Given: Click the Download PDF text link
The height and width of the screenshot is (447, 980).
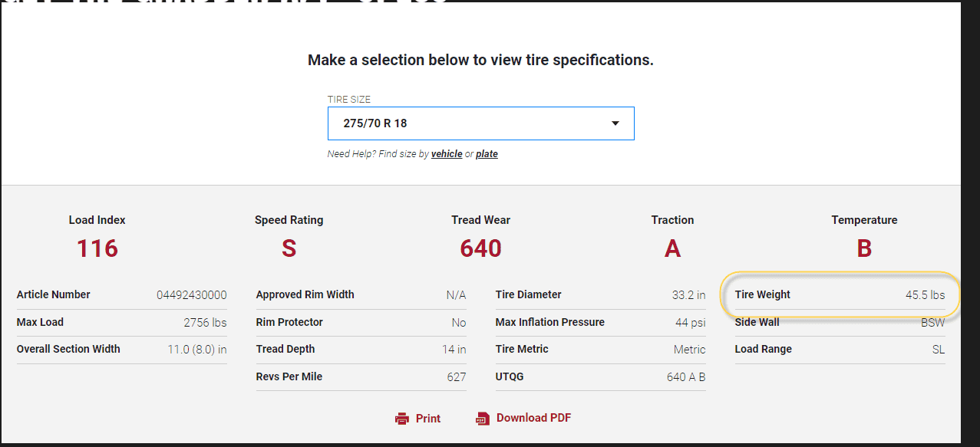Looking at the screenshot, I should pyautogui.click(x=533, y=418).
